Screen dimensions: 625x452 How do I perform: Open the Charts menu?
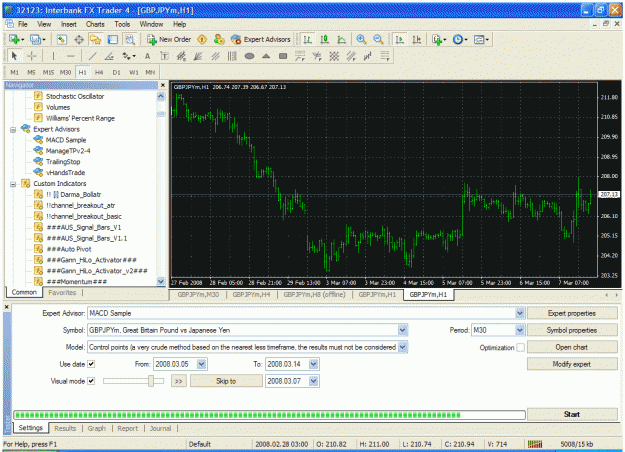(95, 24)
